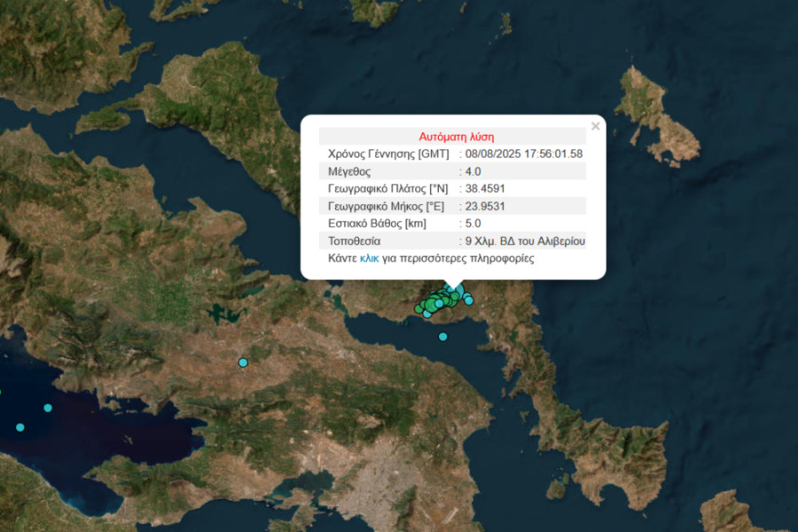Click the origin time 08/08/2025 17:56:01.58
Image resolution: width=798 pixels, height=532 pixels.
(523, 153)
